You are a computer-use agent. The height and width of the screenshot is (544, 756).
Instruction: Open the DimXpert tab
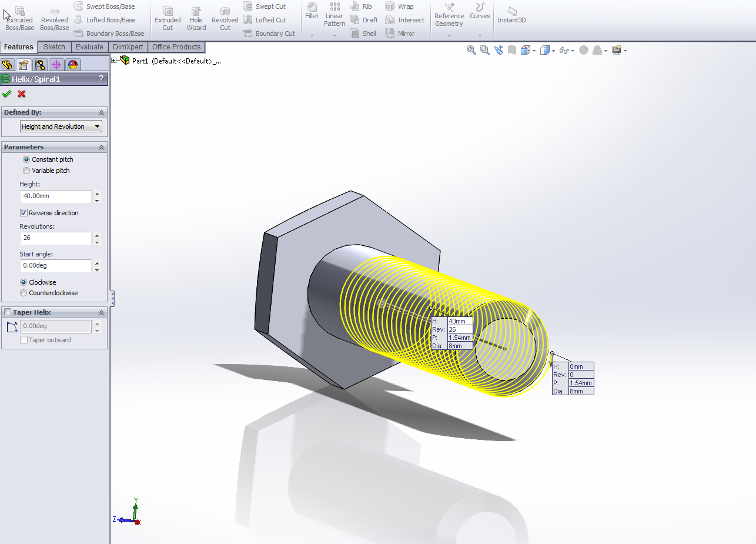click(x=128, y=46)
